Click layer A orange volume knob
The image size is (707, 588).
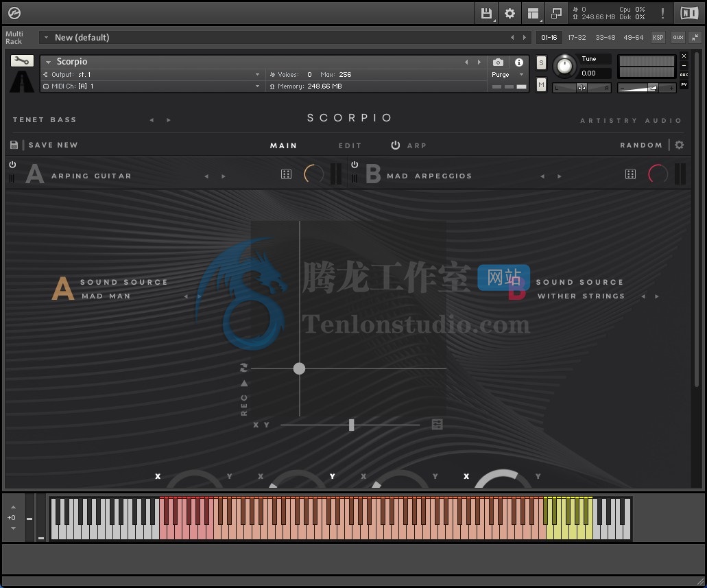[x=314, y=174]
